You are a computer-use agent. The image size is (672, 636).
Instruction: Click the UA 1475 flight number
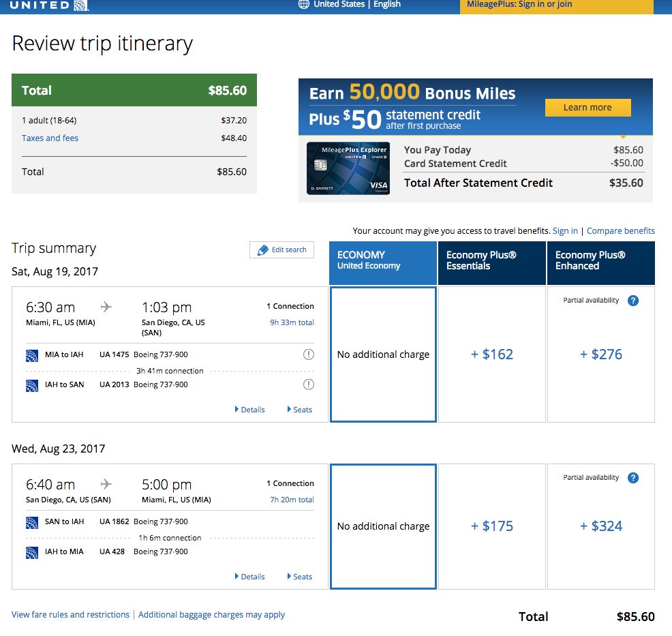(x=114, y=354)
